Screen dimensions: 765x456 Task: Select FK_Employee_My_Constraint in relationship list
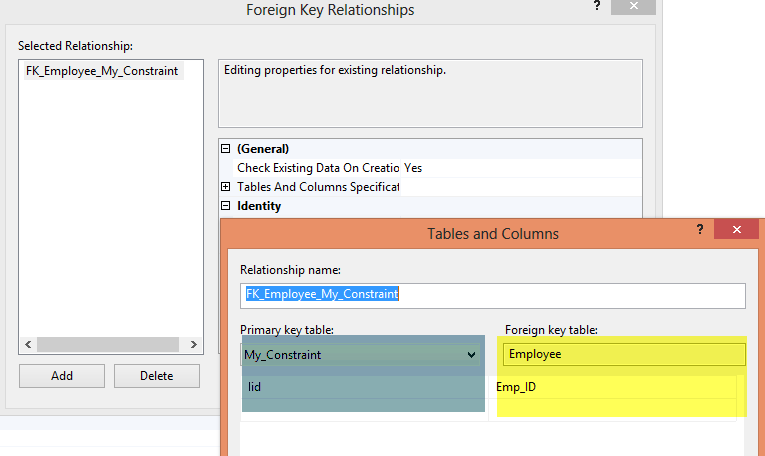click(x=102, y=71)
